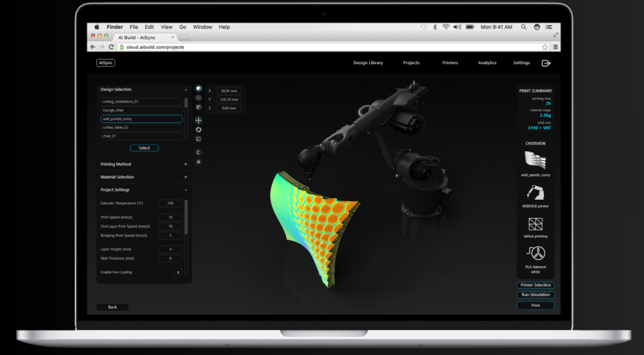The width and height of the screenshot is (644, 355).
Task: Click the volume icon in menu bar
Action: (457, 27)
